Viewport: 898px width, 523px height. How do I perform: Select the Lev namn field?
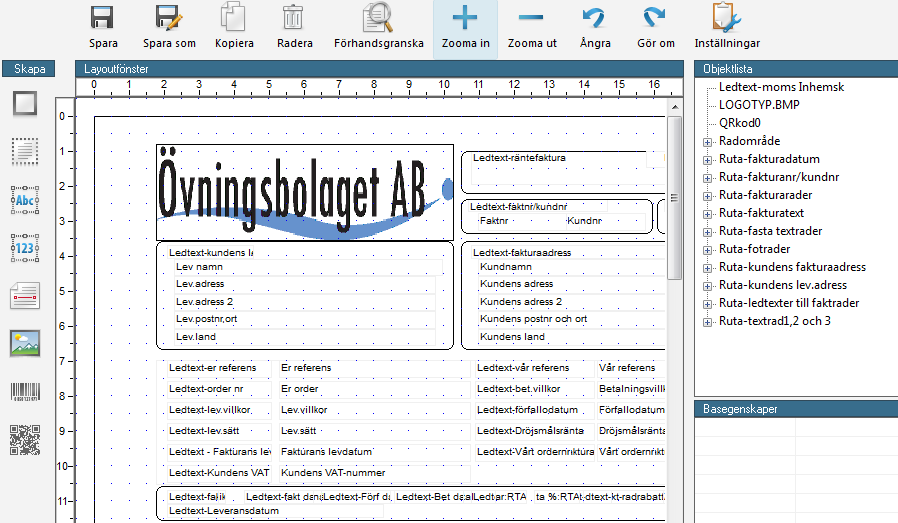coord(308,267)
